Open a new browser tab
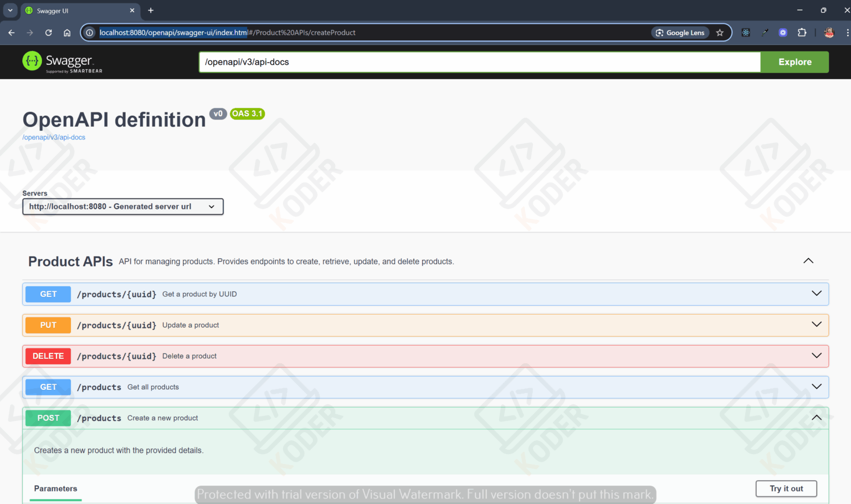The height and width of the screenshot is (504, 851). click(151, 11)
